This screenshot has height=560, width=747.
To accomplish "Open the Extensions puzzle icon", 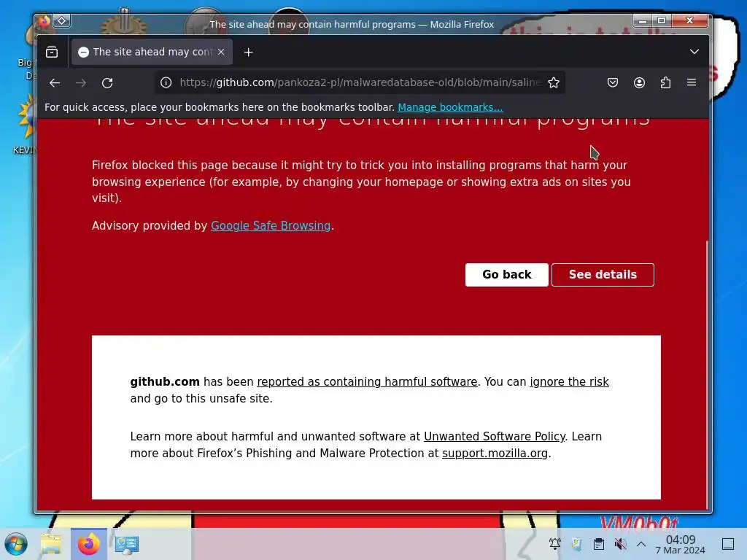I will coord(665,82).
